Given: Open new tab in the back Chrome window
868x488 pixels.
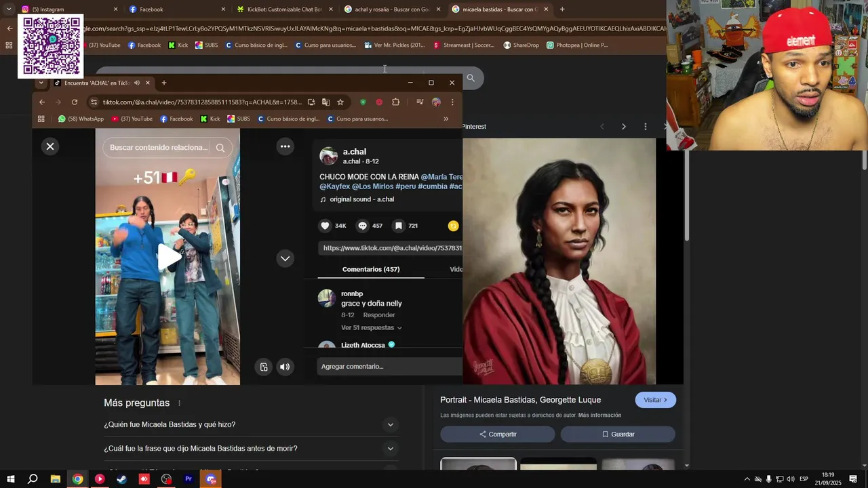Looking at the screenshot, I should click(562, 9).
